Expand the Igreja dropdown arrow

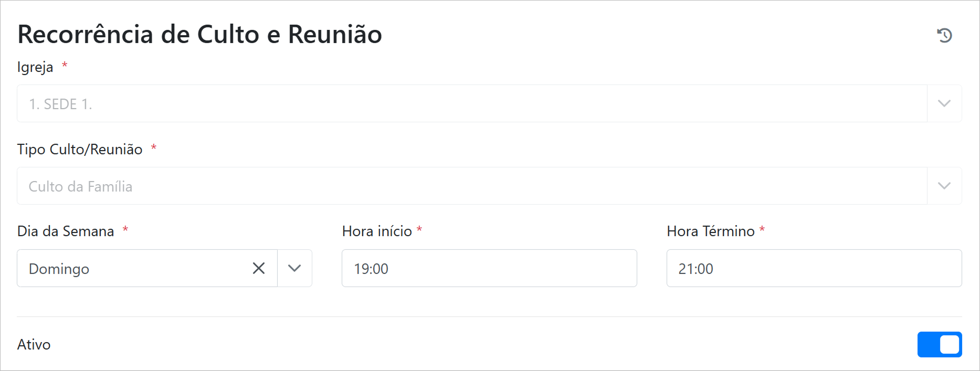coord(944,103)
